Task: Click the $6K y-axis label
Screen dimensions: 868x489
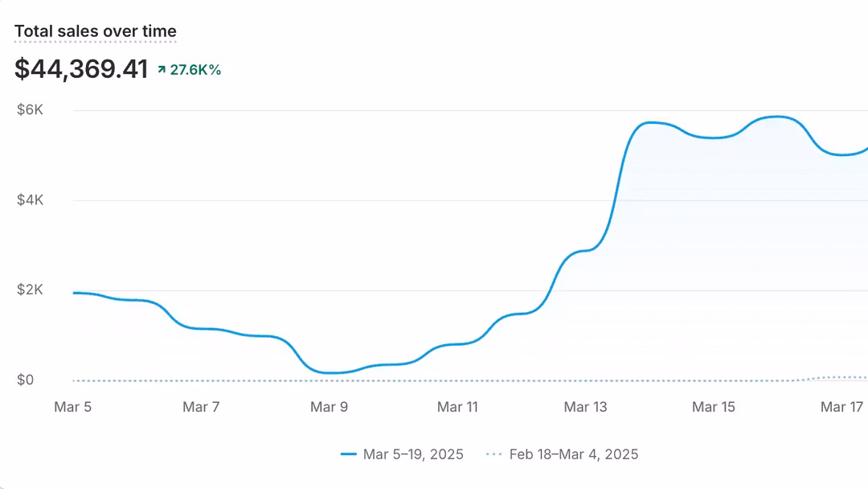Action: coord(31,110)
